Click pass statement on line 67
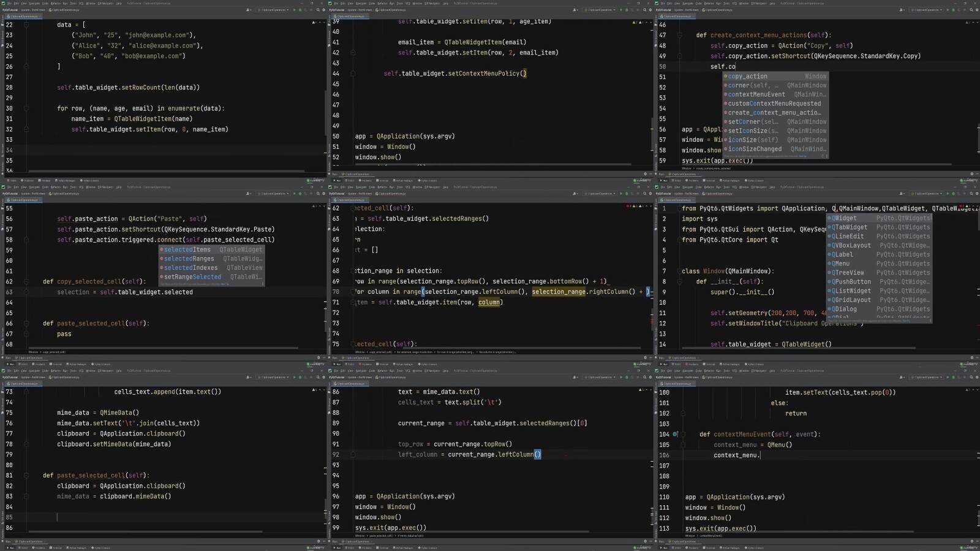The image size is (980, 551). coord(64,334)
